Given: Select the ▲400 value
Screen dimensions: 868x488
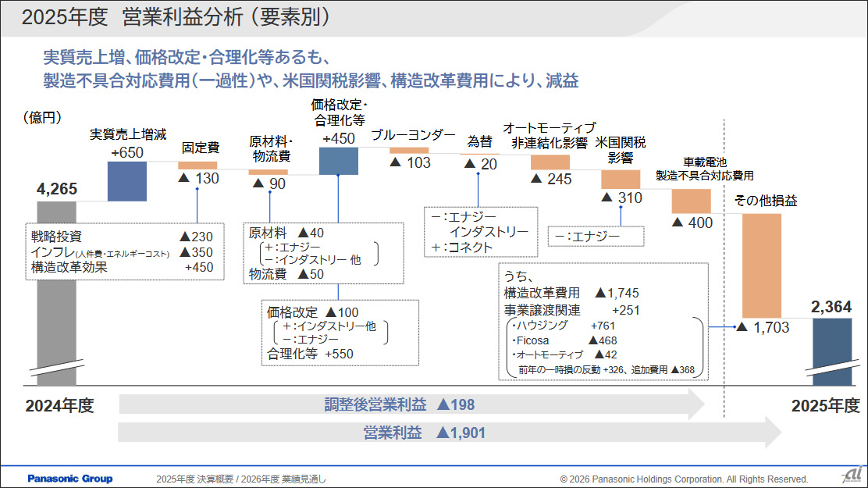Looking at the screenshot, I should tap(692, 223).
